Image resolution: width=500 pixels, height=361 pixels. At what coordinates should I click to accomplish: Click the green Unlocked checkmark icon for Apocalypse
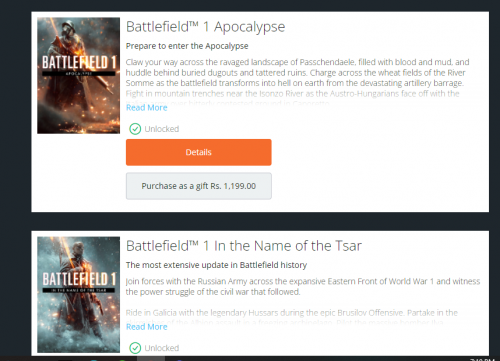(135, 129)
